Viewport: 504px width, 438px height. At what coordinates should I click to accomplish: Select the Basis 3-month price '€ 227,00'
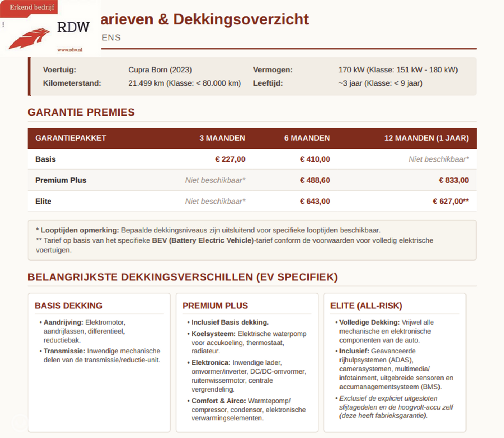[230, 159]
